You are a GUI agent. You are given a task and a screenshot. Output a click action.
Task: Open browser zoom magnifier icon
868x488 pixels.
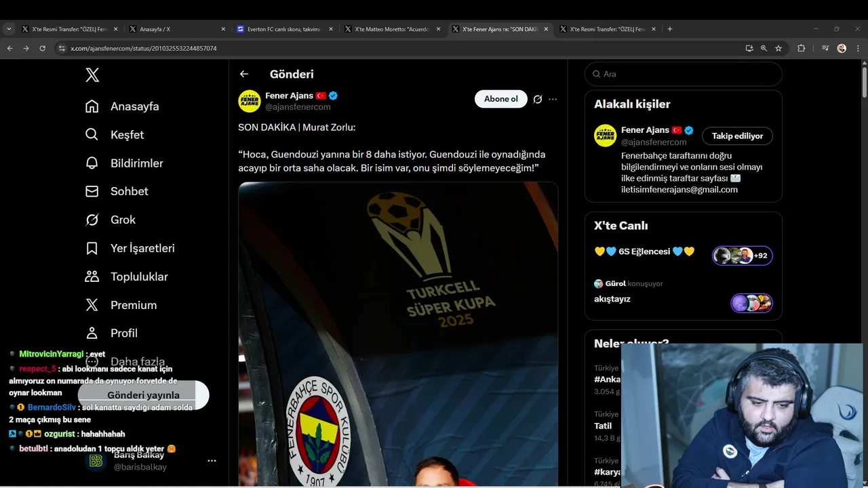click(x=764, y=48)
